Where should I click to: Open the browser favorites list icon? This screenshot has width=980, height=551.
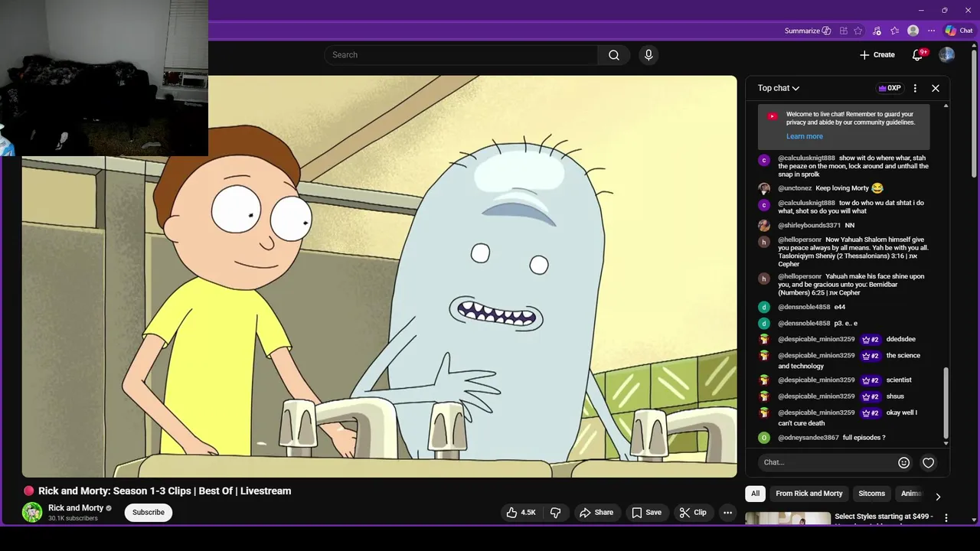pyautogui.click(x=894, y=31)
